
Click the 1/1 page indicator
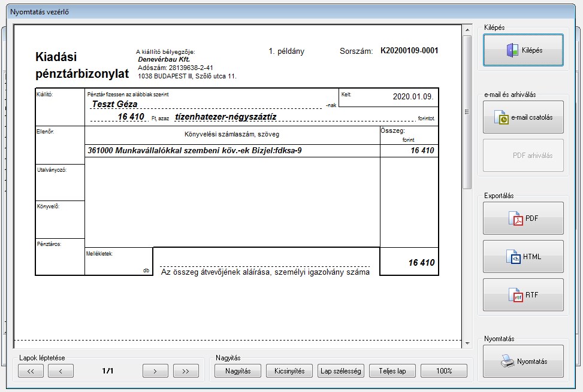108,371
